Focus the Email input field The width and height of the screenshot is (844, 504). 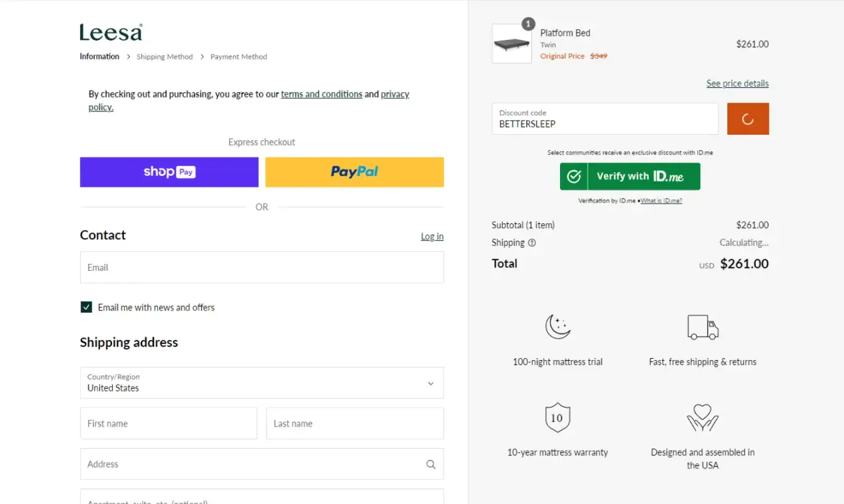tap(261, 267)
